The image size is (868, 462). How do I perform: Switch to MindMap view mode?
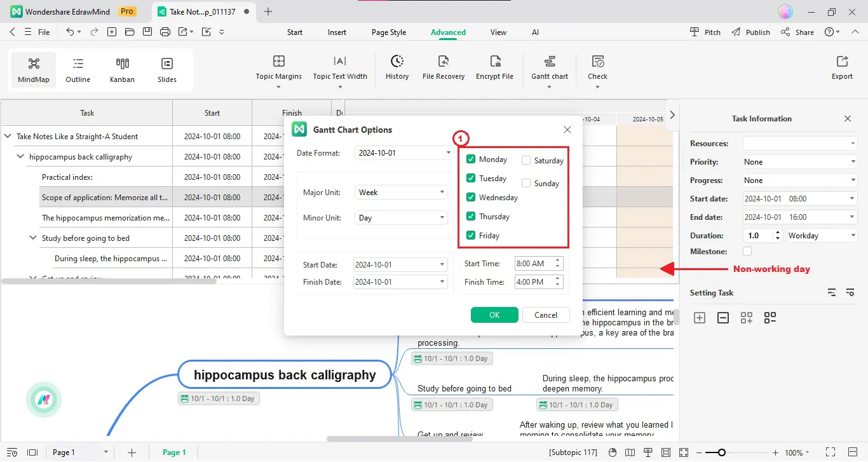coord(34,70)
